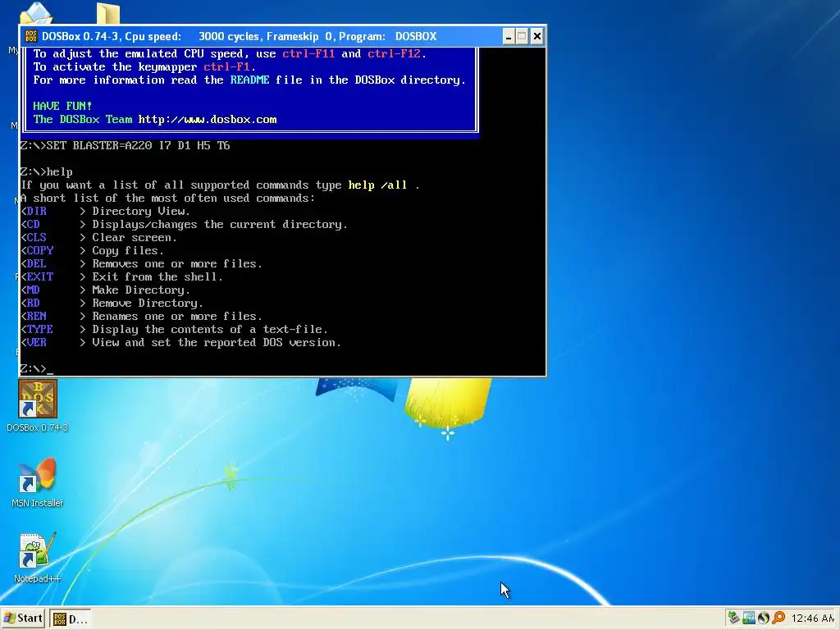The width and height of the screenshot is (840, 630).
Task: Click 'The DOSBox Team' green text
Action: pos(83,120)
